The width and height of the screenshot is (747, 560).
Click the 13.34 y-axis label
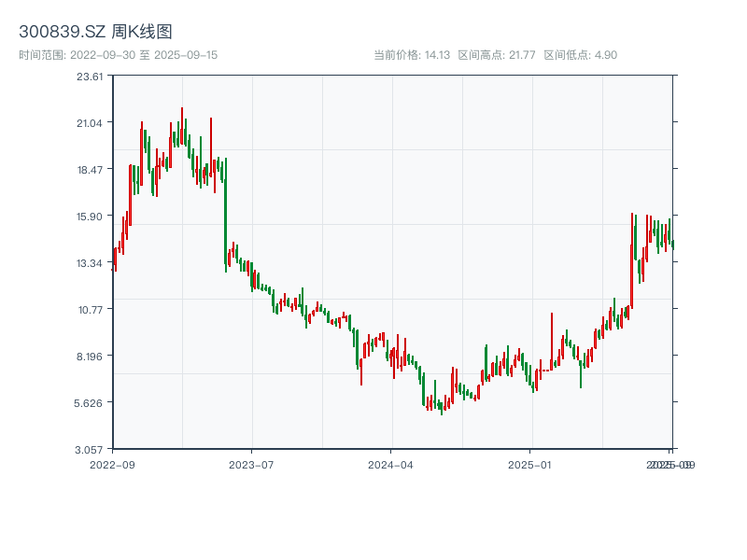(90, 263)
